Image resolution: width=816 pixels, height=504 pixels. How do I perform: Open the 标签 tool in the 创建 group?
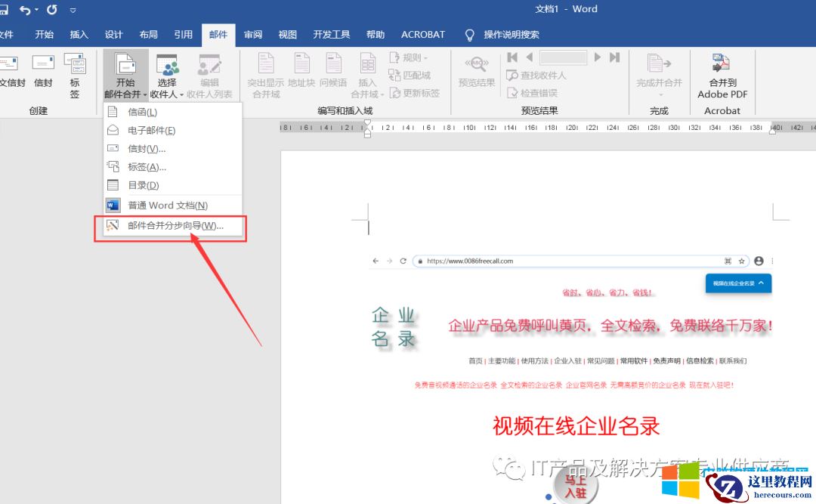[x=76, y=72]
